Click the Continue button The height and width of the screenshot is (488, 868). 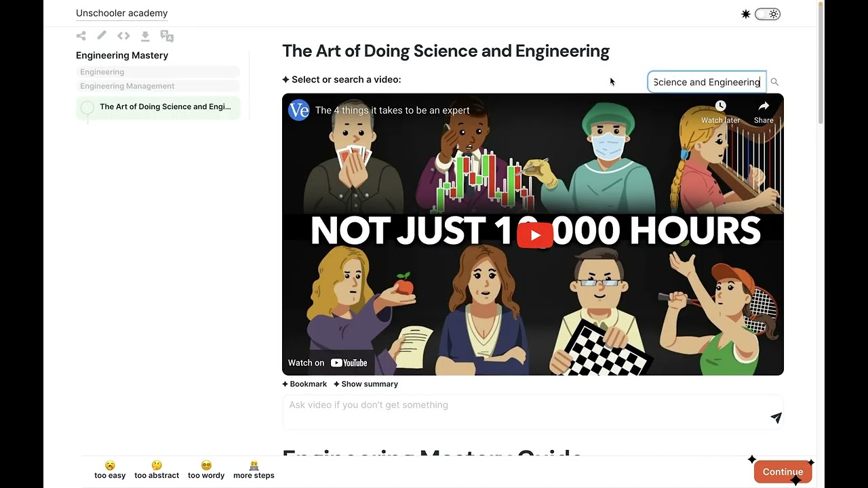click(783, 472)
